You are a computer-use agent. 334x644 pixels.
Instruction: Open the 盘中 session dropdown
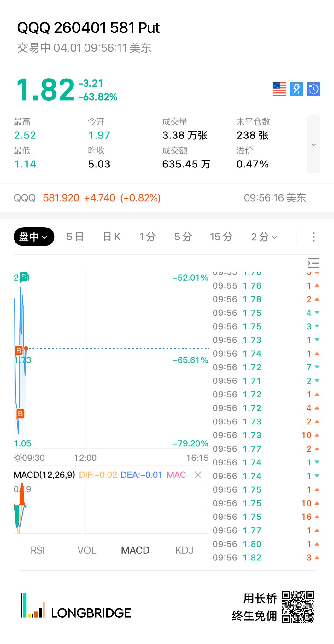click(x=34, y=237)
